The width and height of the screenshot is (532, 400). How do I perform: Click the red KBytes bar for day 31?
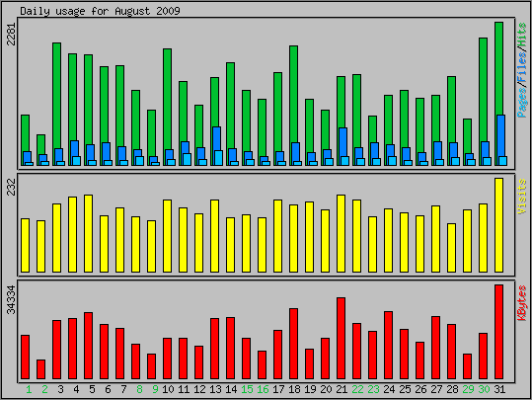tap(498, 332)
